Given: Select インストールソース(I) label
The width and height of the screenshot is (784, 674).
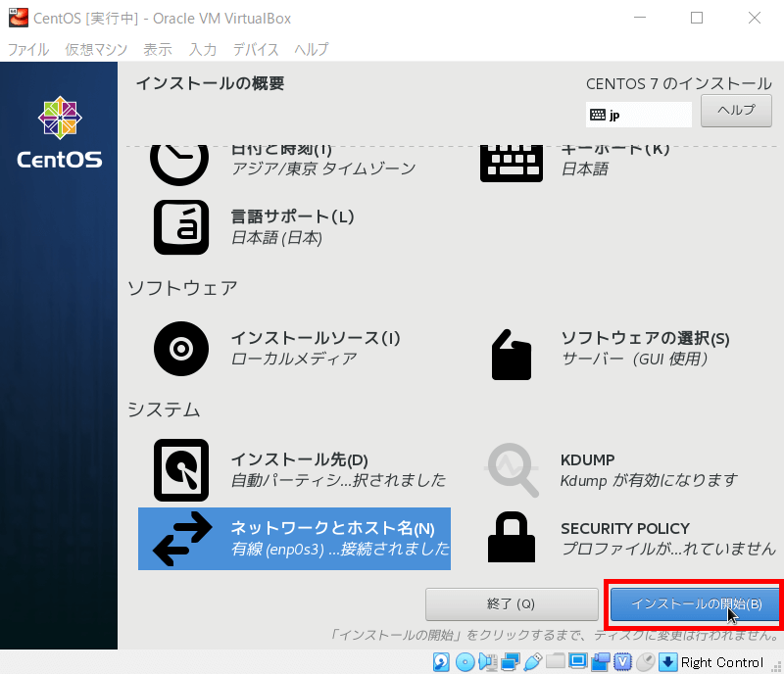Looking at the screenshot, I should tap(316, 338).
